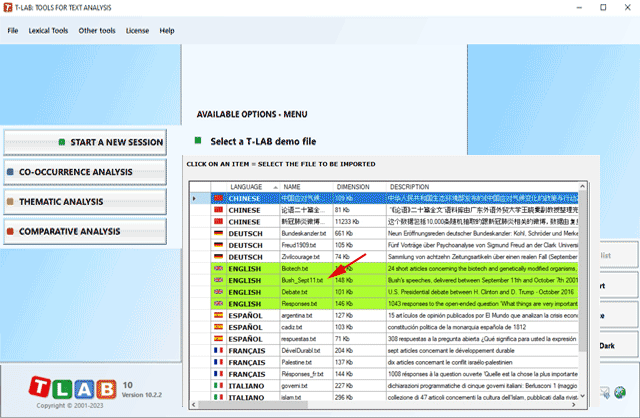The width and height of the screenshot is (640, 418).
Task: Click the Spanish flag beside argentina.txt
Action: pos(218,316)
